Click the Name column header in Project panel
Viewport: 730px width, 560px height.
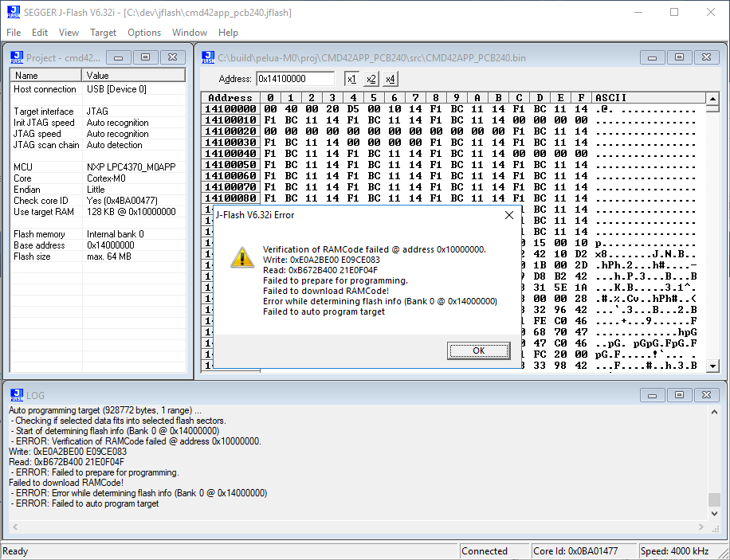tap(45, 76)
